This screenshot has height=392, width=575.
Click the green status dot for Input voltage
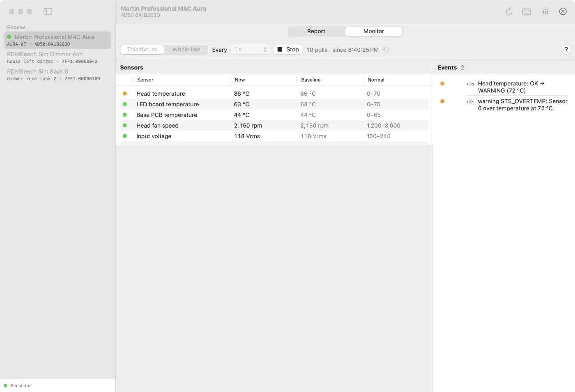pos(125,136)
